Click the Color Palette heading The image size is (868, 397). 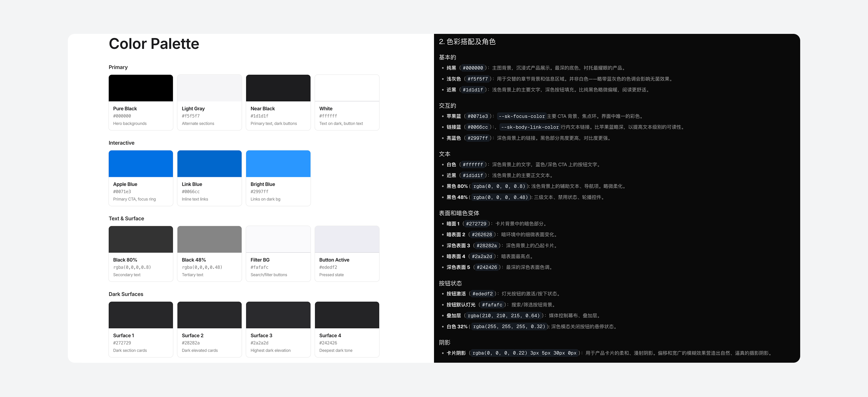154,44
